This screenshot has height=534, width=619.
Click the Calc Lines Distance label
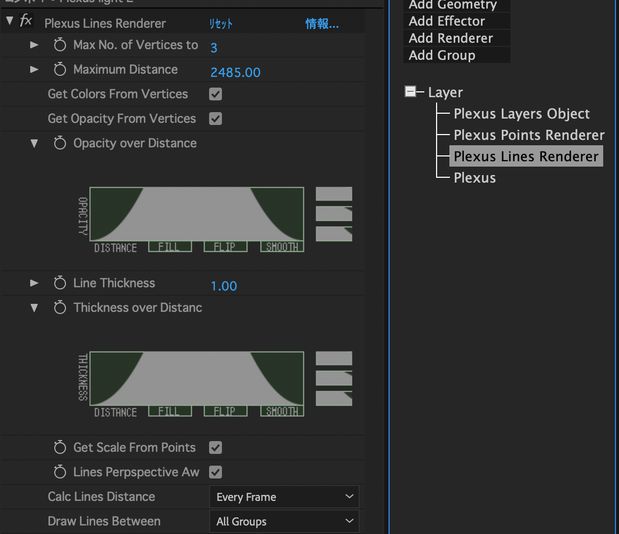click(101, 497)
